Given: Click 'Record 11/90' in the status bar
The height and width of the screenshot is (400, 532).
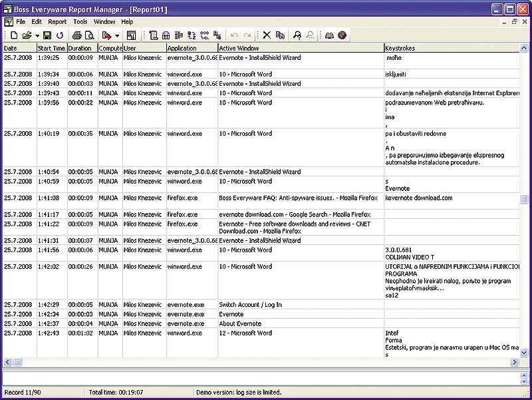Looking at the screenshot, I should click(23, 392).
